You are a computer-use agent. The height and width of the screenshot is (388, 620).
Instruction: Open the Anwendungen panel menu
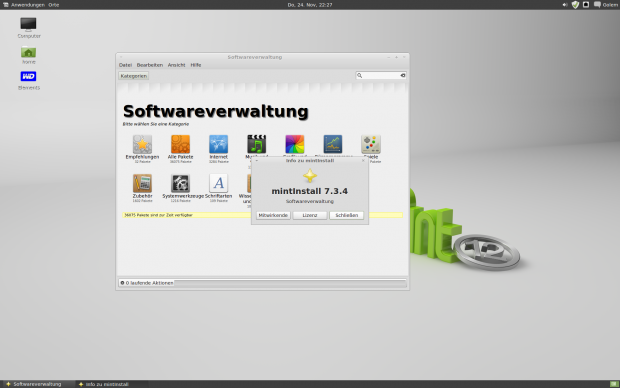click(24, 5)
